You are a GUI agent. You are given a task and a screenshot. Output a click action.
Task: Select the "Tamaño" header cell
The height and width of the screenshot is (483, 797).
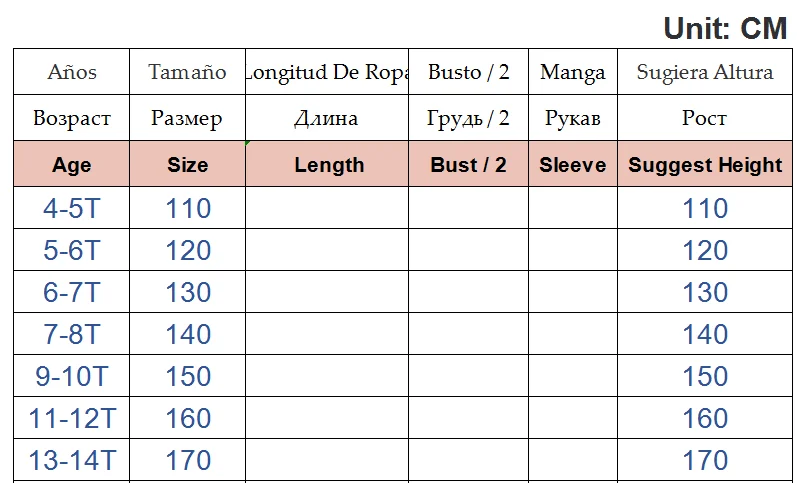click(188, 72)
